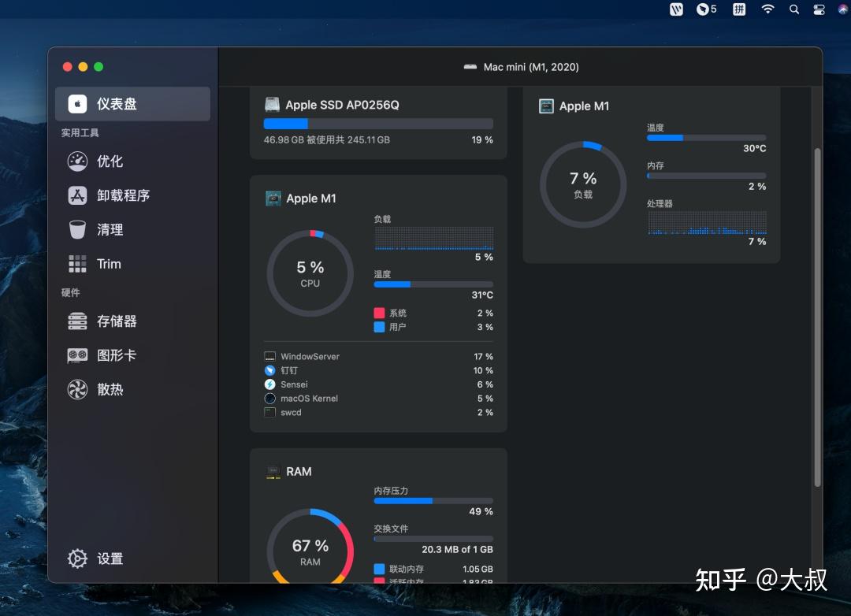Click the RAM module icon

[x=273, y=472]
